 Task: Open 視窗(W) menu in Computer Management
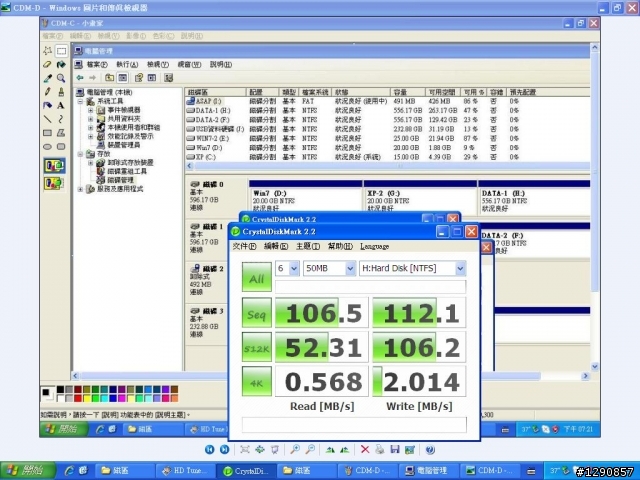[189, 64]
